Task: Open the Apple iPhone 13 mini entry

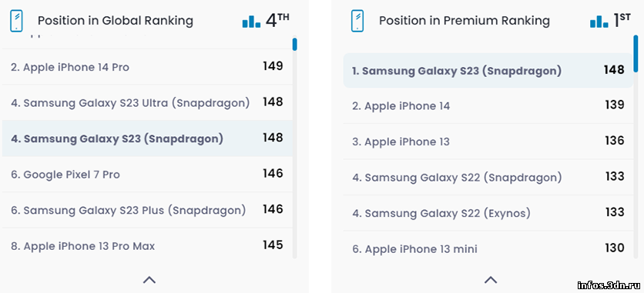Action: pos(488,246)
